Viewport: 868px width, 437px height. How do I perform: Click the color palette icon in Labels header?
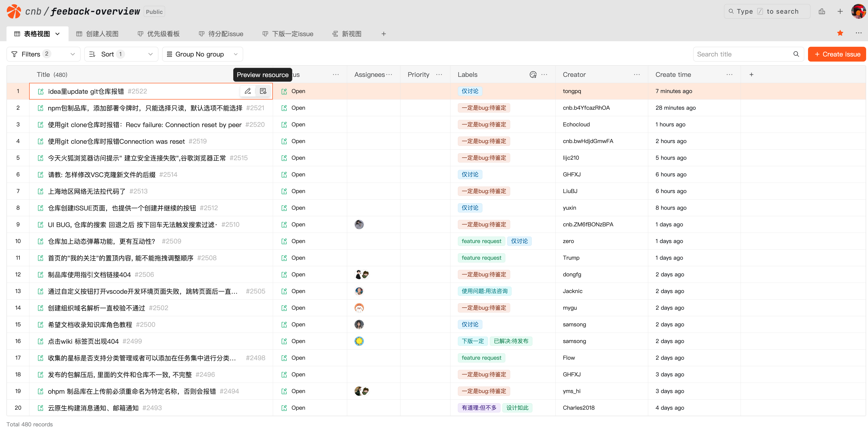click(533, 74)
